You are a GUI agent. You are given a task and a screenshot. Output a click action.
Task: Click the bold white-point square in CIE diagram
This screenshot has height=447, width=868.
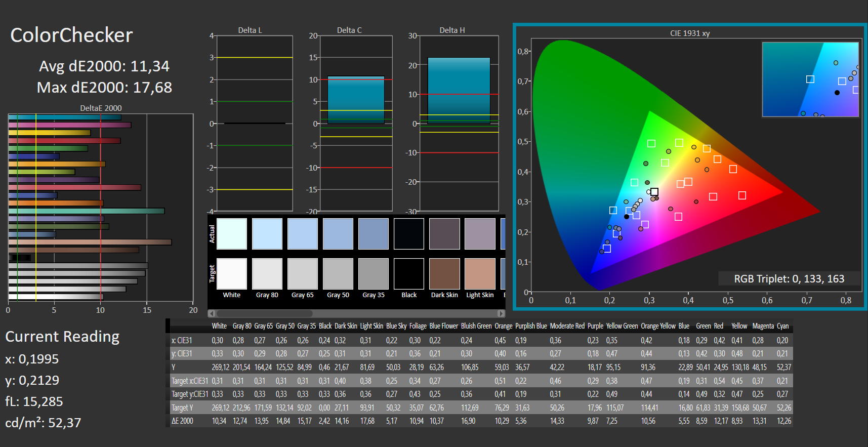tap(654, 192)
